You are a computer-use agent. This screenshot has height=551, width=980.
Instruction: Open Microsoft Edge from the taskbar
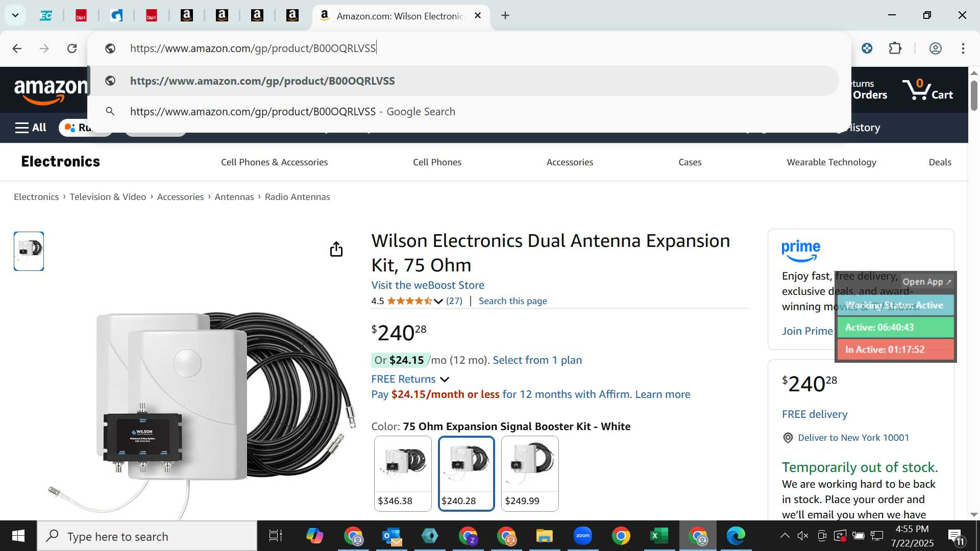click(736, 536)
